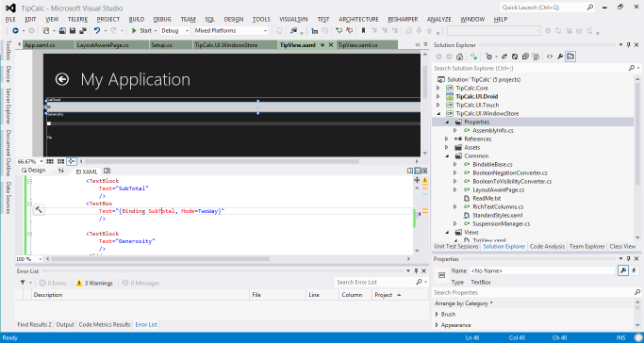Click the Events lightning icon in Properties panel
644x343 pixels.
[635, 270]
